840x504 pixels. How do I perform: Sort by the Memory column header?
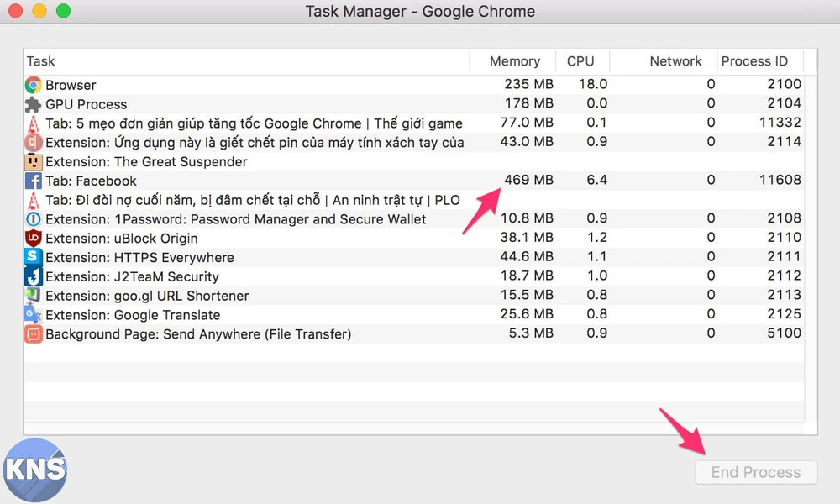514,61
